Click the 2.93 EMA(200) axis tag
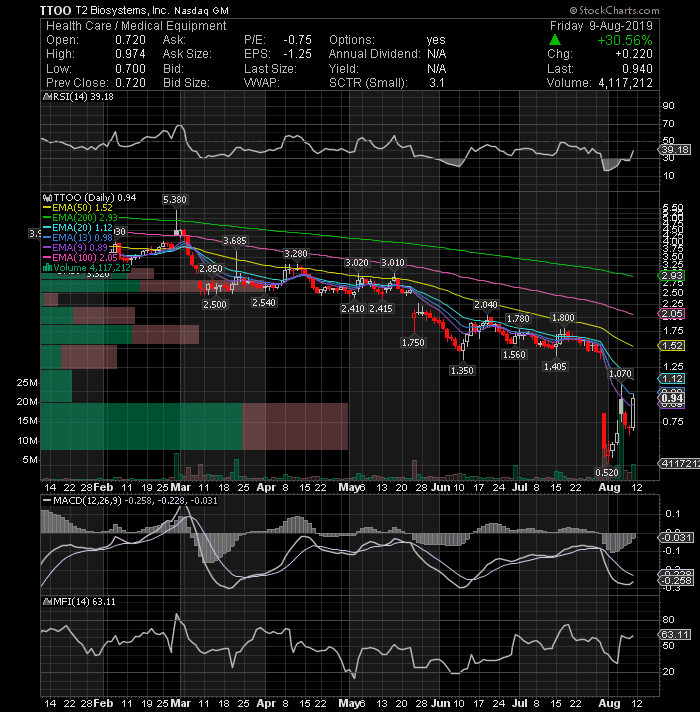Image resolution: width=700 pixels, height=712 pixels. click(671, 276)
